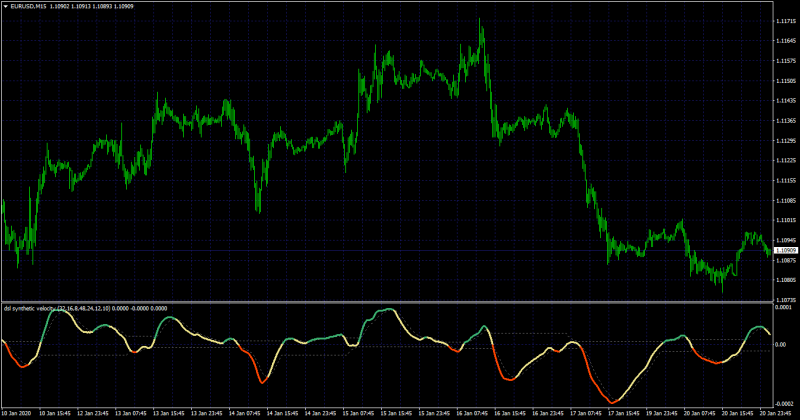
Task: Click the 1.11575 price scale label
Action: [x=786, y=61]
